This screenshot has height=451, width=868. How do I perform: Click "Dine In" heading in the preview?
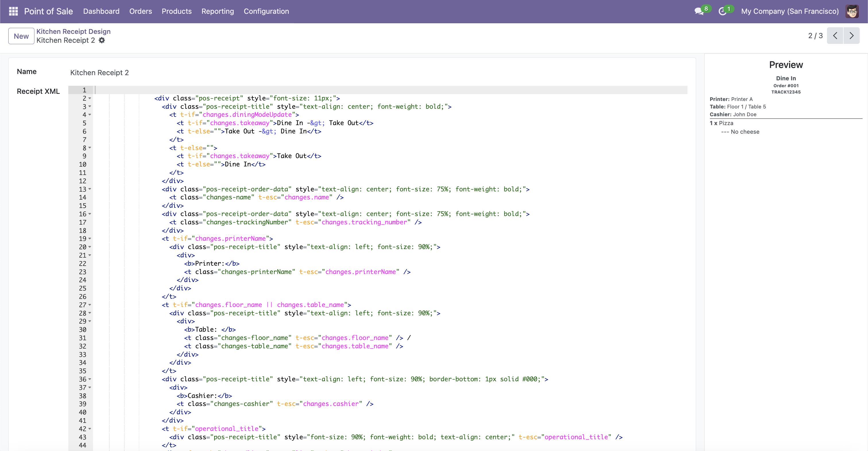(786, 78)
